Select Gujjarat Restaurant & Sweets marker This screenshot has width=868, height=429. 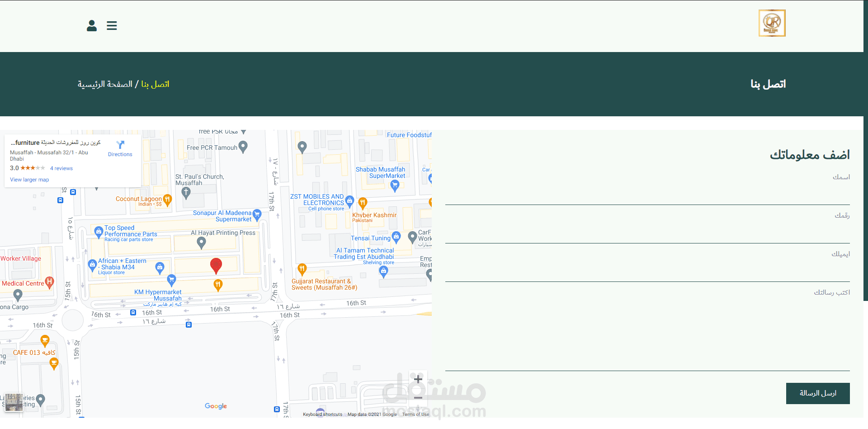pyautogui.click(x=302, y=270)
